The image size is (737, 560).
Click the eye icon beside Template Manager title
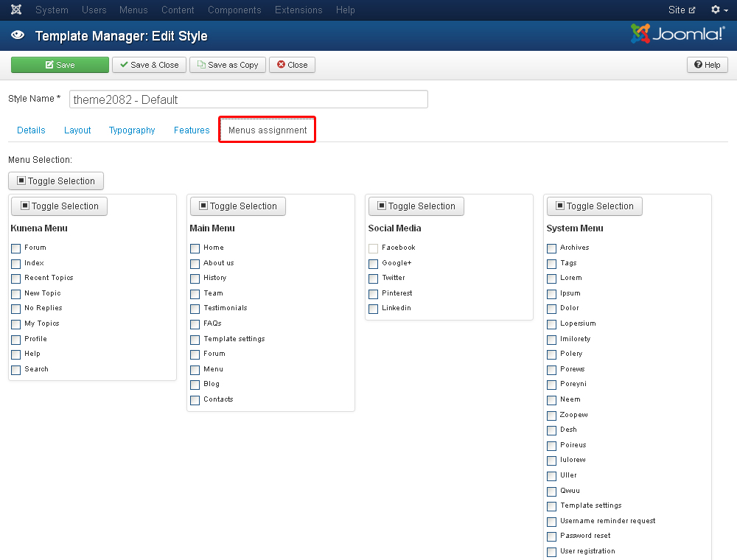18,35
